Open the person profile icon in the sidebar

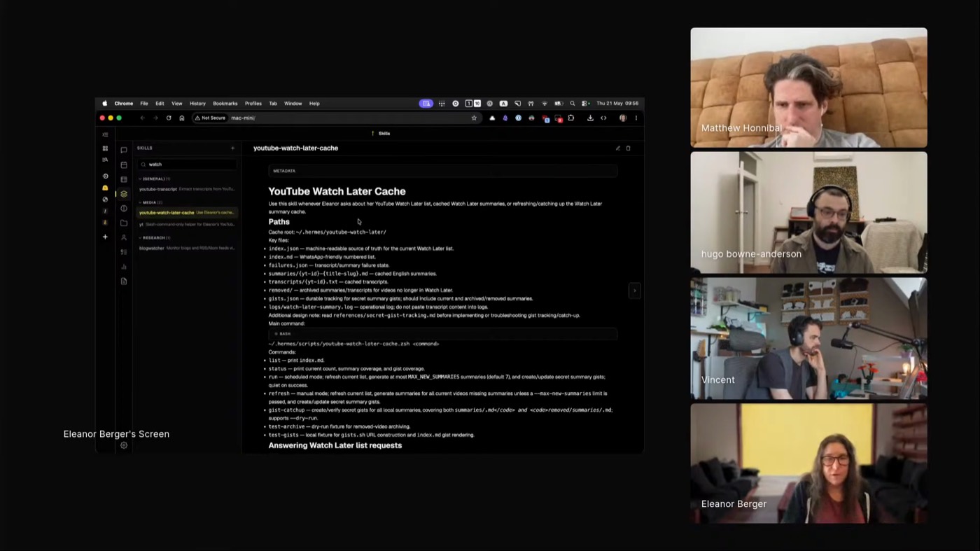(124, 237)
